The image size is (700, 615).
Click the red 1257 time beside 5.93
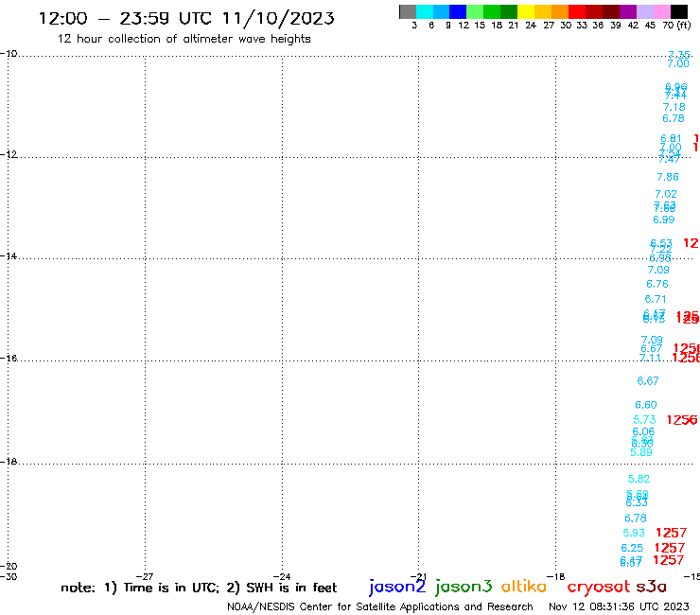click(x=671, y=533)
